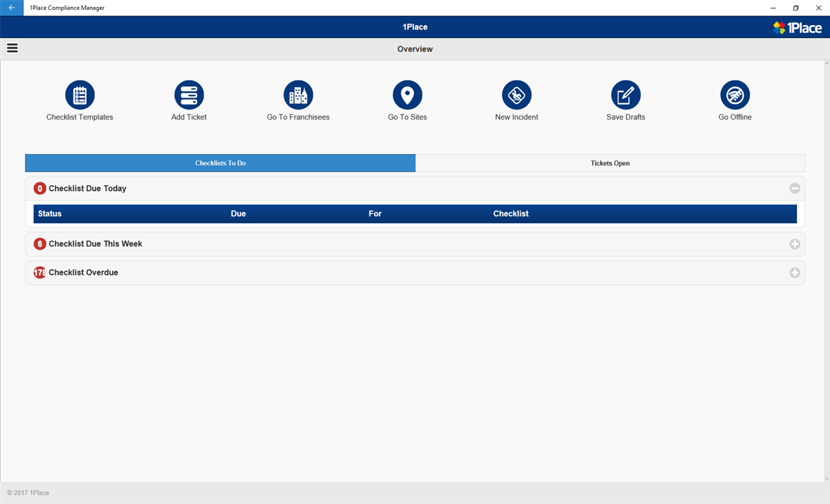Click the 1Place header title text
Image resolution: width=830 pixels, height=504 pixels.
point(415,27)
